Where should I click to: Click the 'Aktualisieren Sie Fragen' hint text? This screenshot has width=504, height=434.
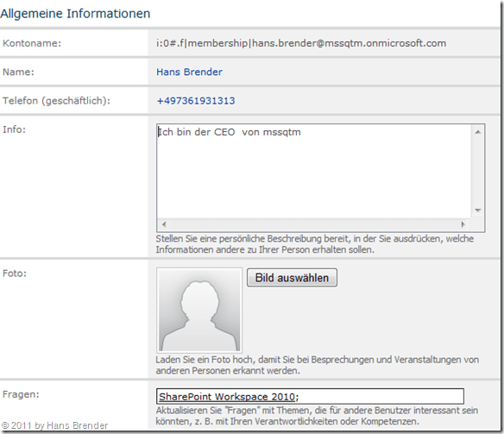point(317,416)
